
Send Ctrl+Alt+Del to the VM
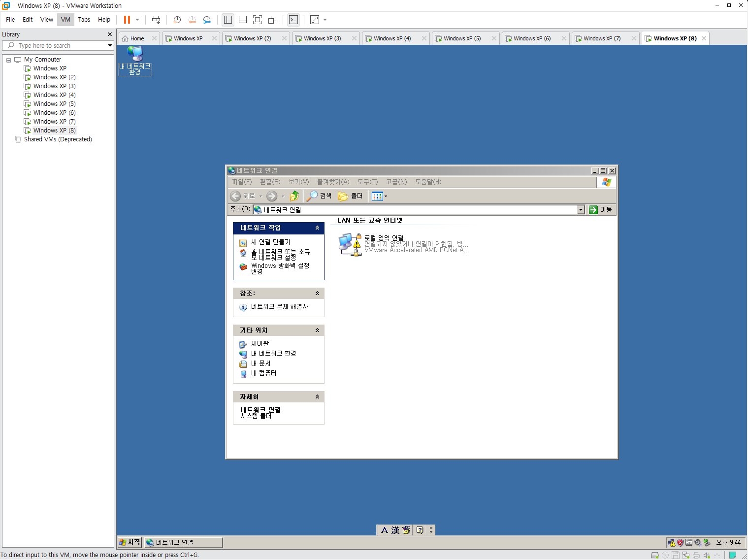[x=156, y=20]
